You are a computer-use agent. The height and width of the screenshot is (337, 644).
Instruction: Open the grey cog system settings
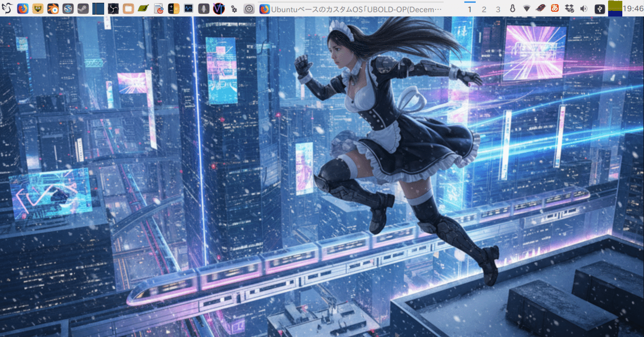click(249, 8)
